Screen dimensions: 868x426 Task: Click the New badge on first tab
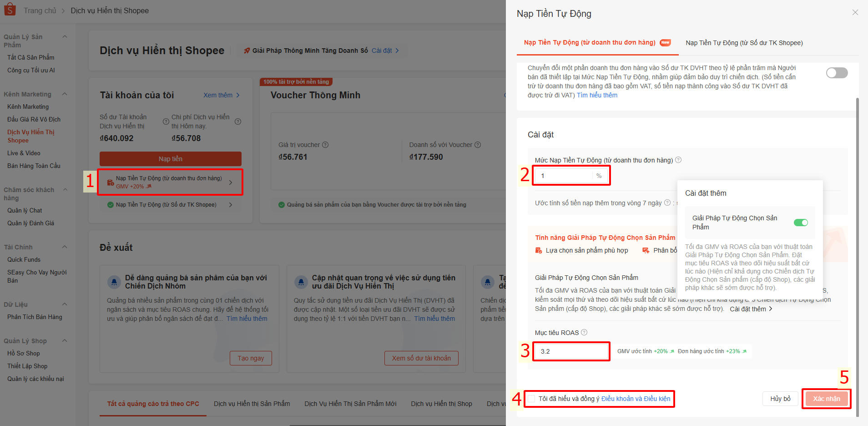pos(665,42)
